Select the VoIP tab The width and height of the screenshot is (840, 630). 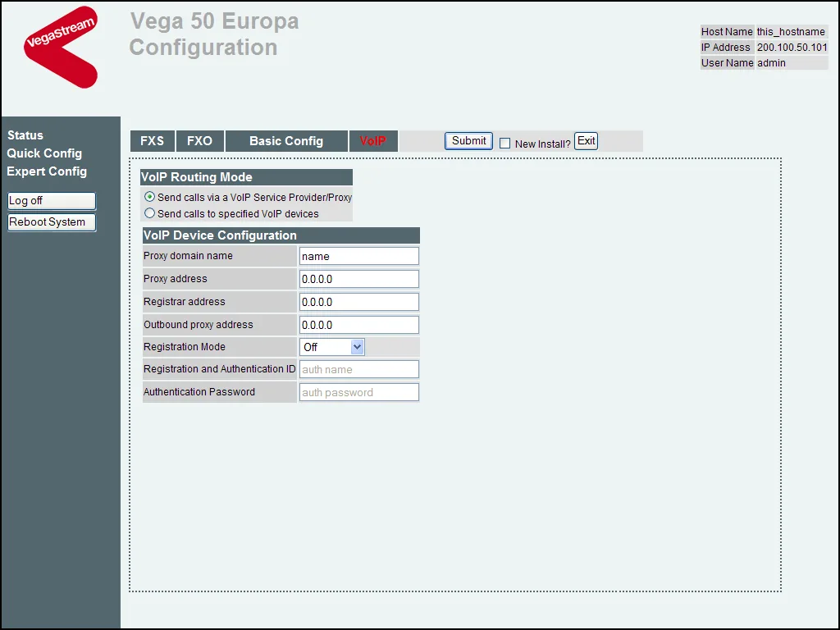click(373, 141)
